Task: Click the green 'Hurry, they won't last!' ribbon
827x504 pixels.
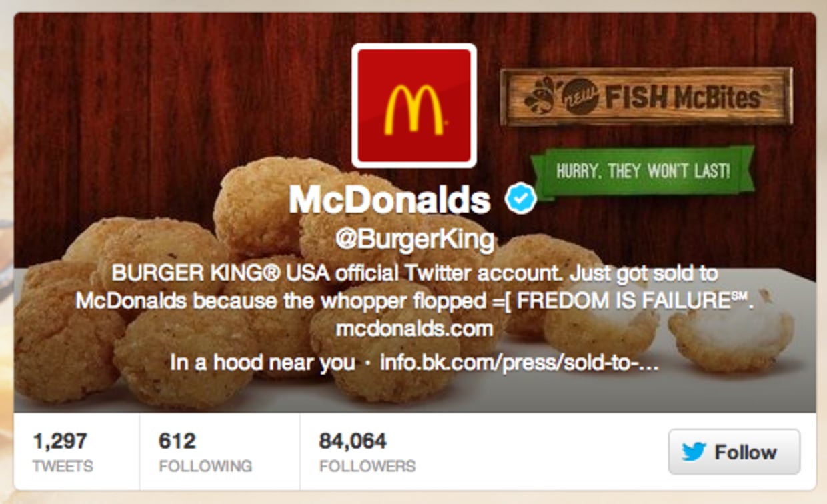Action: point(643,171)
